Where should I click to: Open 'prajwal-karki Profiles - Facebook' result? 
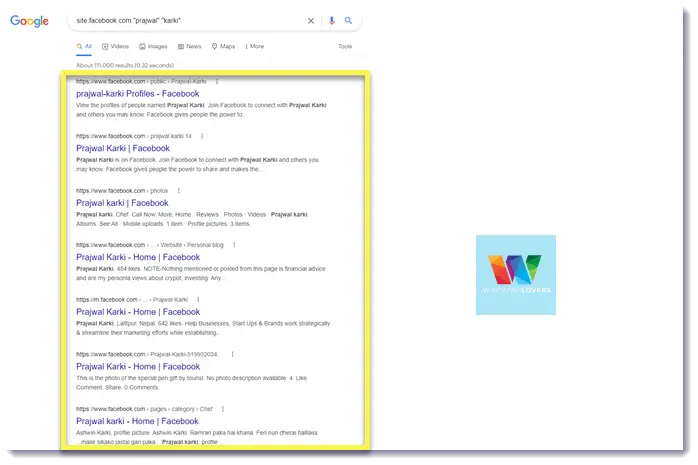[138, 94]
